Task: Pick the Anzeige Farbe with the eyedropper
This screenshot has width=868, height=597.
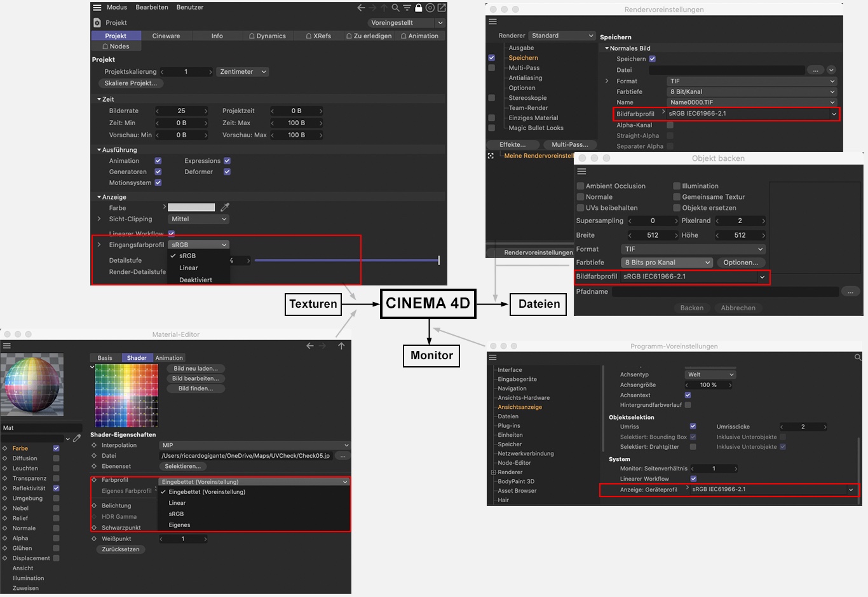Action: (x=225, y=207)
